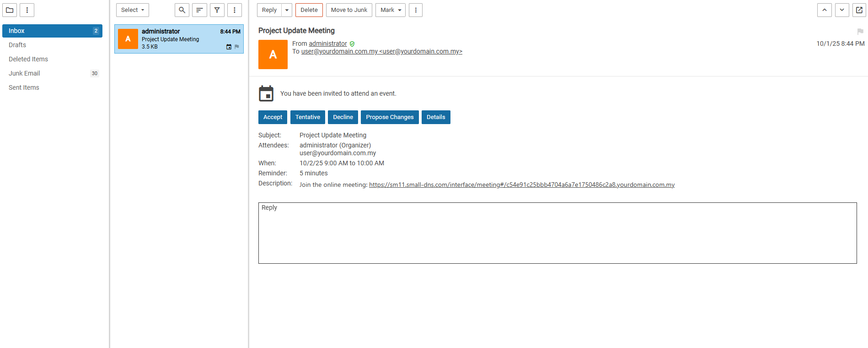Toggle the flag on the message header

860,32
